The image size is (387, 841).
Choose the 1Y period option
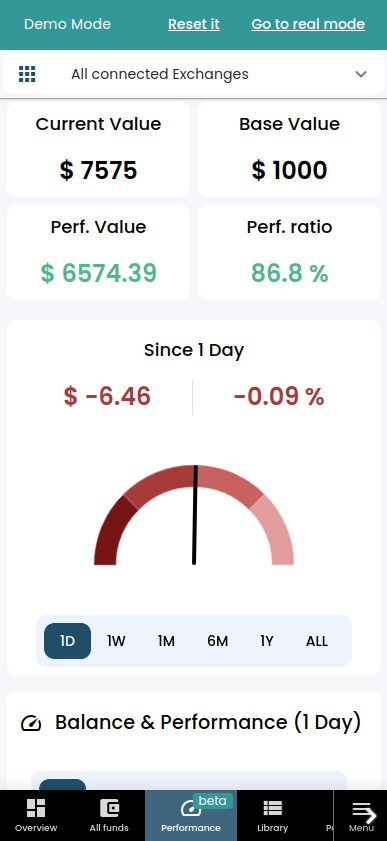[267, 641]
